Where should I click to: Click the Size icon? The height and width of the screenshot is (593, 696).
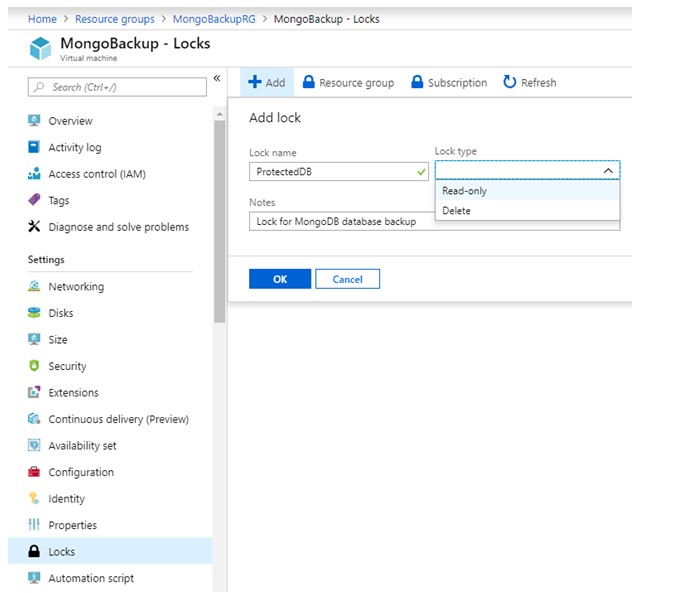point(34,339)
